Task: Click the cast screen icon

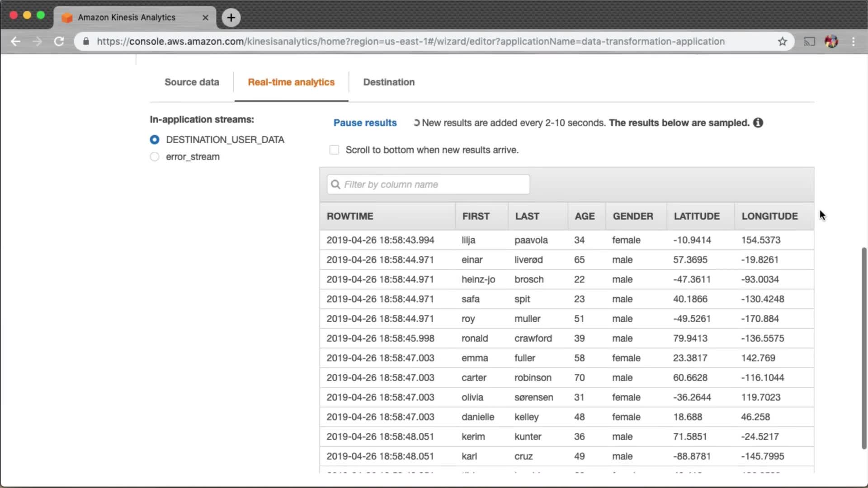Action: pos(809,42)
